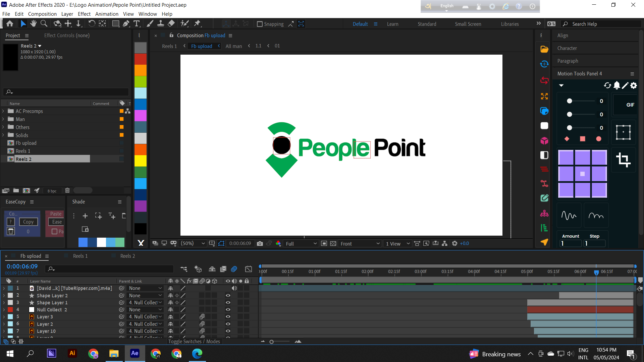
Task: Expand the Others folder in the Project panel
Action: pos(3,127)
